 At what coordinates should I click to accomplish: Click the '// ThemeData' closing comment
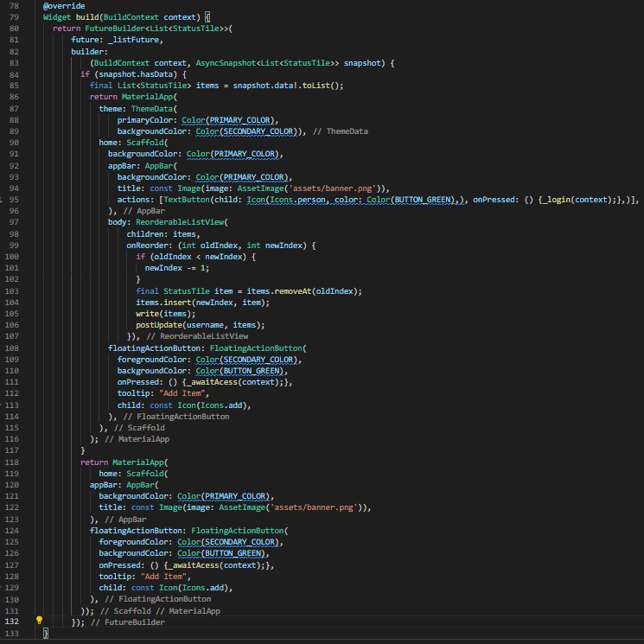[341, 131]
